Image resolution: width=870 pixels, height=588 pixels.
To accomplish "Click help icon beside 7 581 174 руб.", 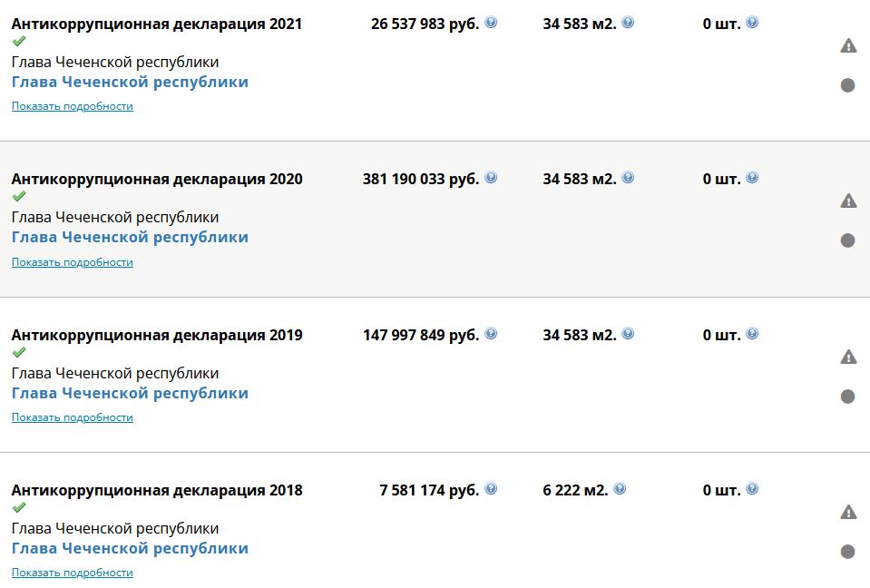I will coord(491,489).
